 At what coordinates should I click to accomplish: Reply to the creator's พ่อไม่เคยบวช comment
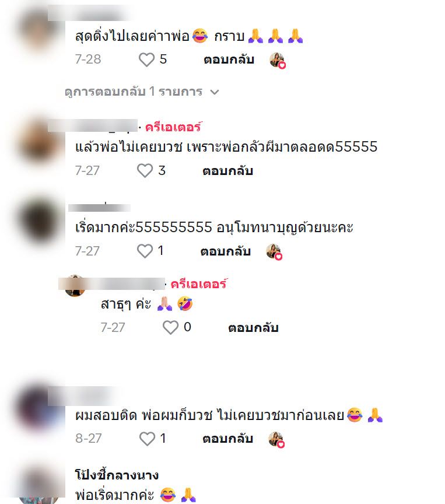click(227, 171)
